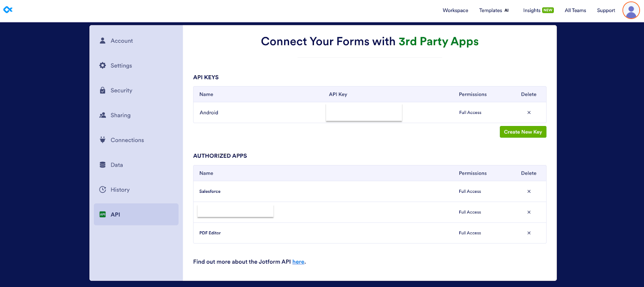Select the Settings gear icon in the sidebar
Screen dimensions: 644x287
103,65
